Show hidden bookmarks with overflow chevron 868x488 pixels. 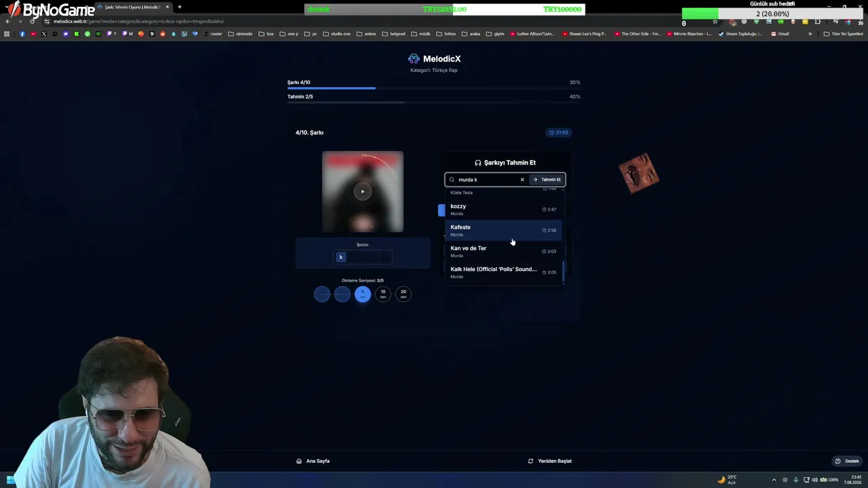[810, 34]
